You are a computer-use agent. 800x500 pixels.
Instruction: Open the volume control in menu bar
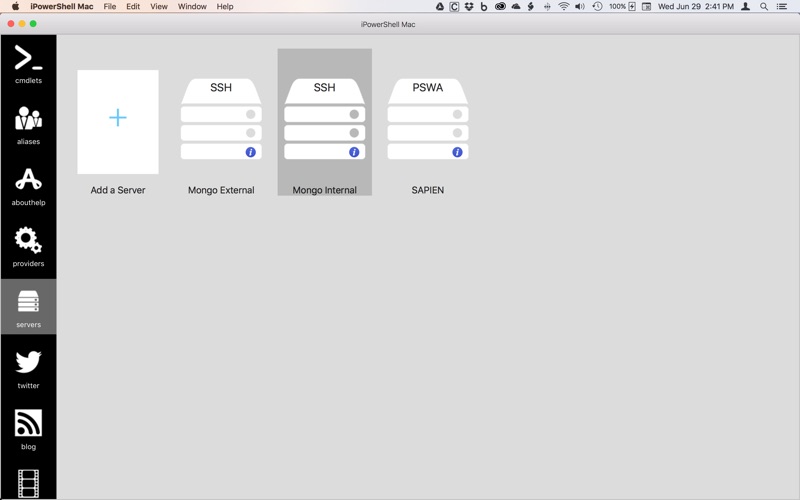(580, 7)
